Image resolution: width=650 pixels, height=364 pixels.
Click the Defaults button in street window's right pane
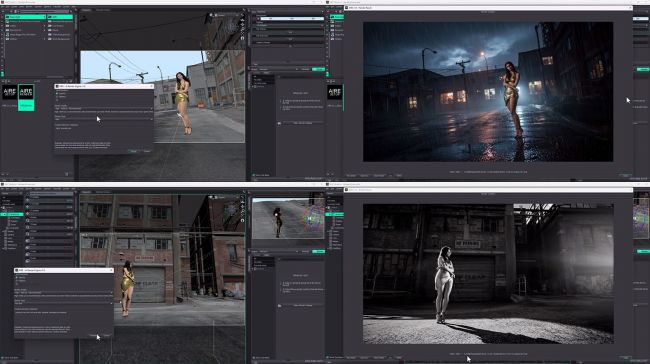coord(305,69)
